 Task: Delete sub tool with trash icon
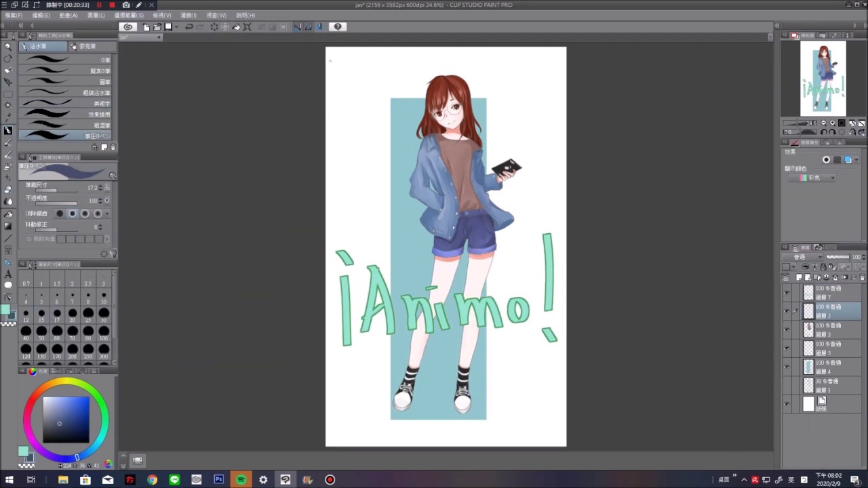pos(113,147)
